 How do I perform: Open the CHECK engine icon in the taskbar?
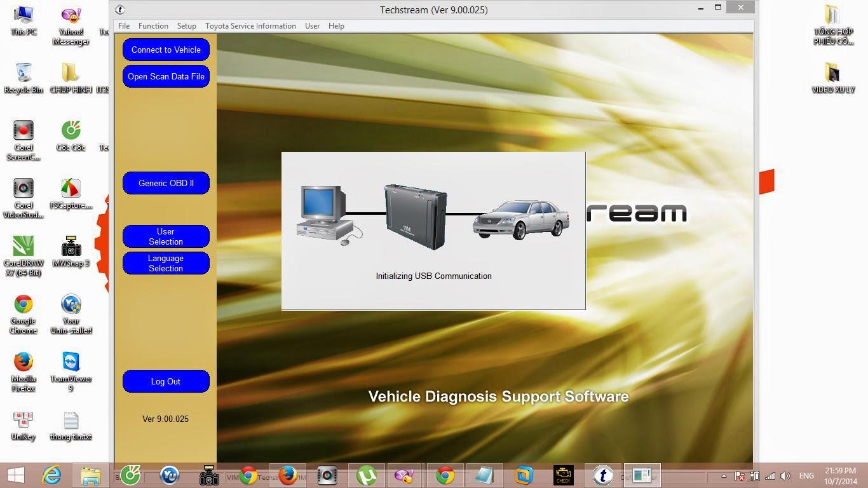pos(563,475)
